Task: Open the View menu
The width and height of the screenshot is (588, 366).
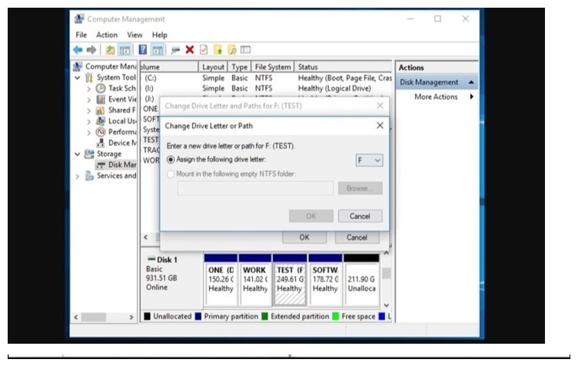Action: (135, 35)
